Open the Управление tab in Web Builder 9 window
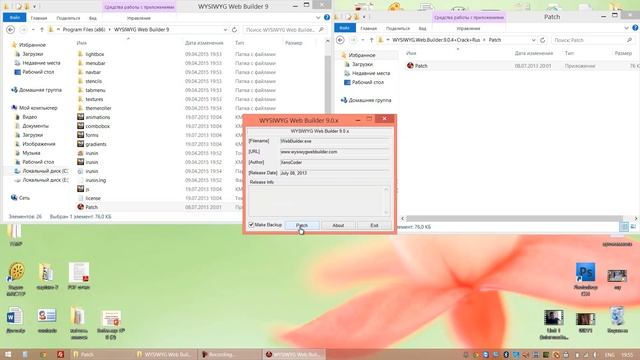640x360 pixels. [x=138, y=18]
